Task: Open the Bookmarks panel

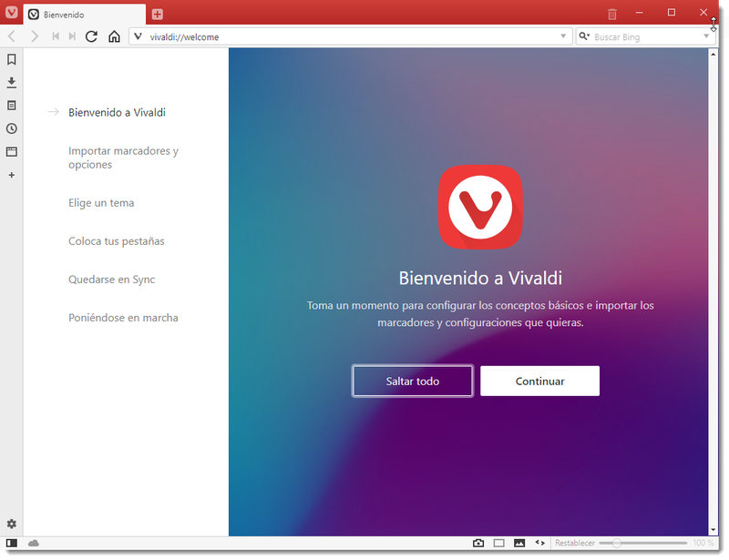Action: [11, 59]
